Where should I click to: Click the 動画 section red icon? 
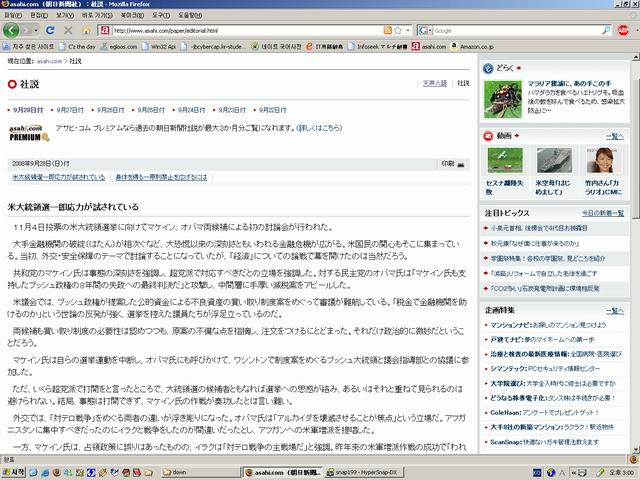click(x=488, y=136)
